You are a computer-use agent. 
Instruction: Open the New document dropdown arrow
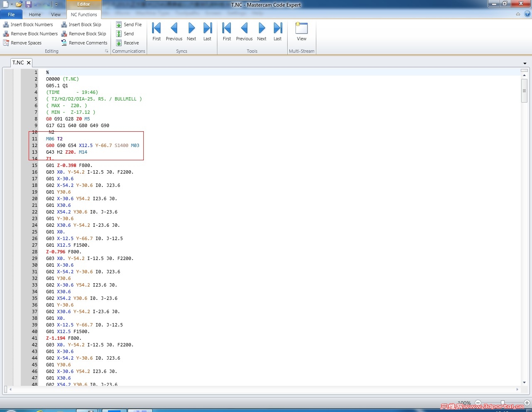pos(11,5)
